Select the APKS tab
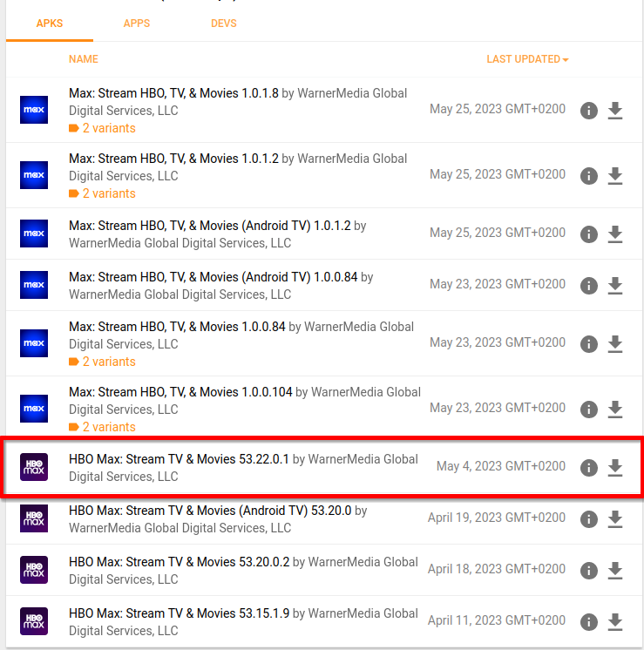Screen dimensions: 644x650 pyautogui.click(x=50, y=24)
